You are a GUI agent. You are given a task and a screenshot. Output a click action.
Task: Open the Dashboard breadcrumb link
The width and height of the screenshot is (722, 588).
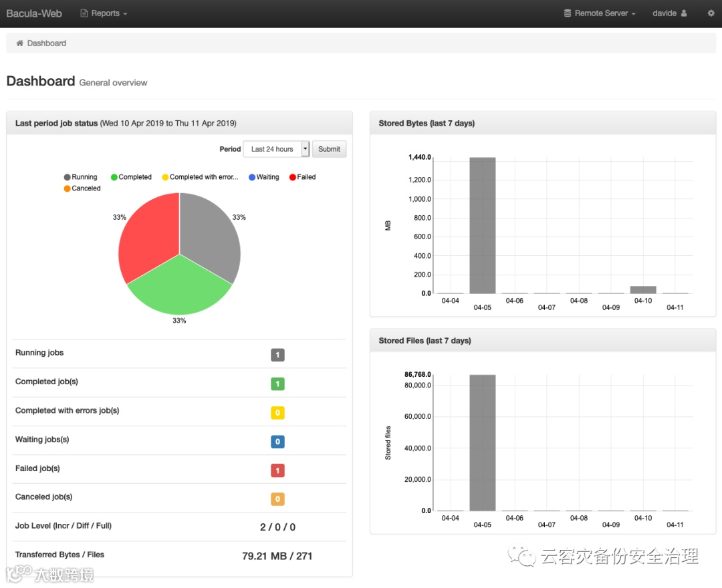click(47, 43)
